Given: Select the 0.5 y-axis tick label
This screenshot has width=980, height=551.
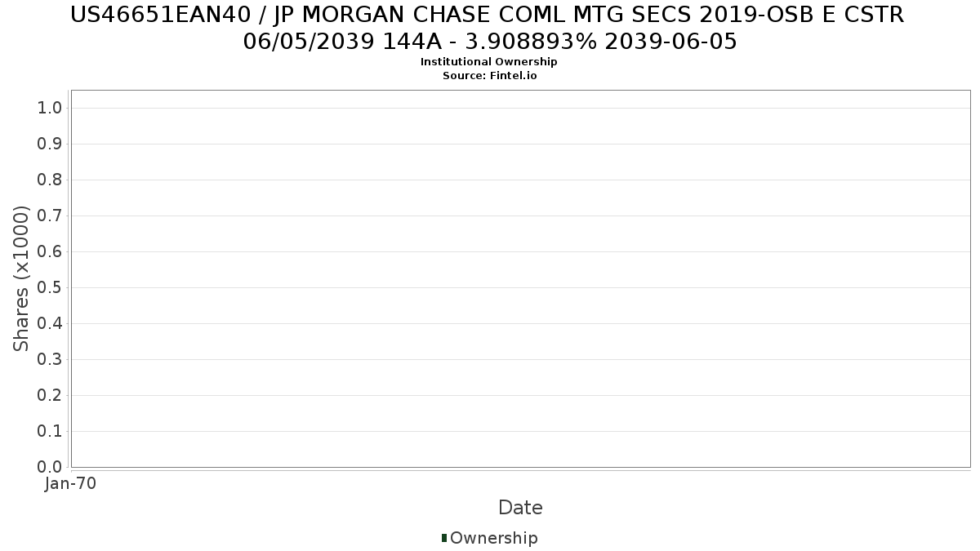Looking at the screenshot, I should coord(51,288).
